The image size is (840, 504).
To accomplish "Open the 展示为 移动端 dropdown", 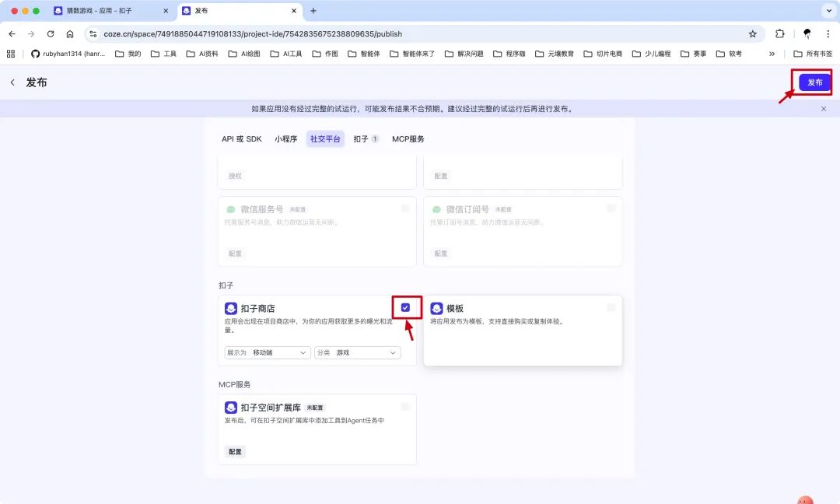I will pyautogui.click(x=268, y=352).
